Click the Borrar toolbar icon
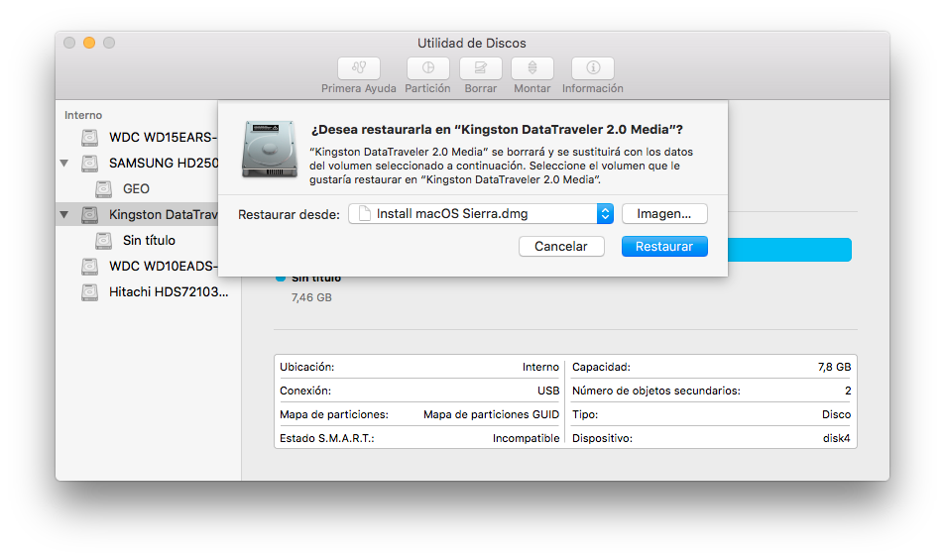 [480, 68]
